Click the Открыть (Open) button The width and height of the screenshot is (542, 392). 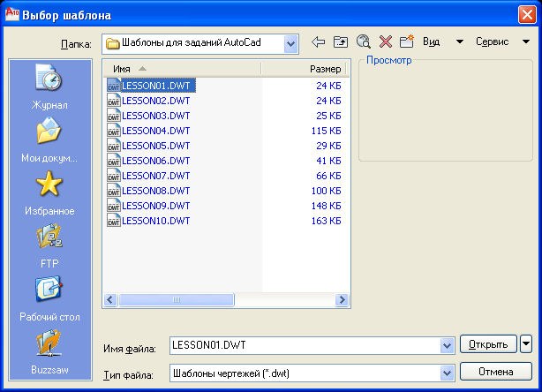(488, 344)
